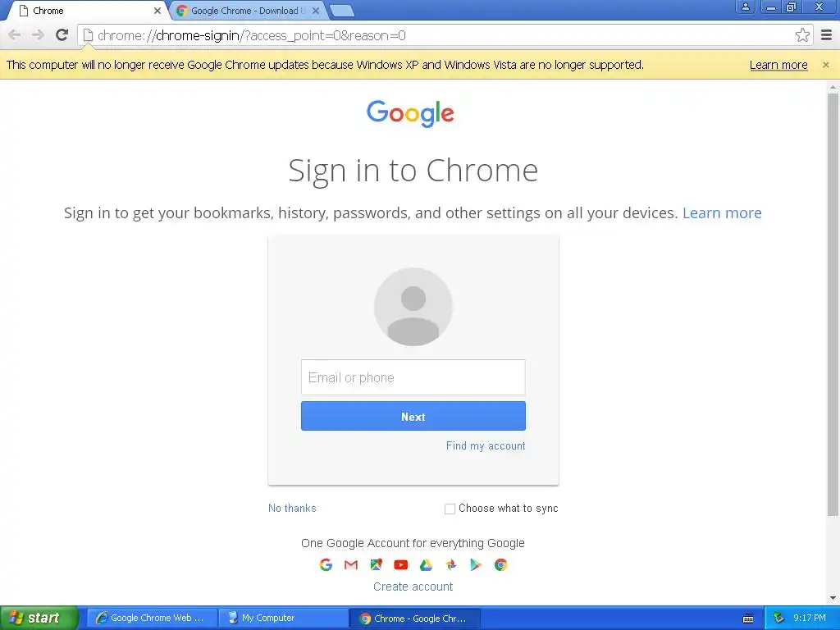Click the YouTube service icon
The height and width of the screenshot is (630, 840).
tap(400, 564)
